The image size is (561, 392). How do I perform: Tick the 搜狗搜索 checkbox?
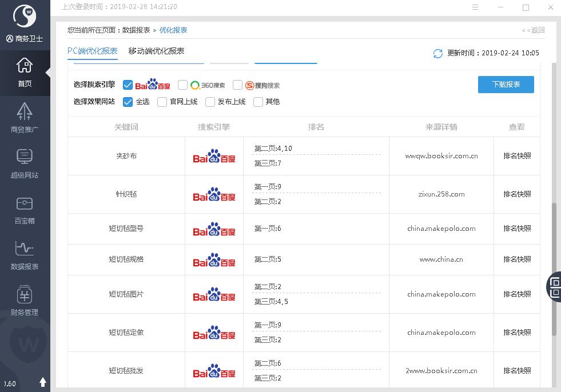pos(237,85)
